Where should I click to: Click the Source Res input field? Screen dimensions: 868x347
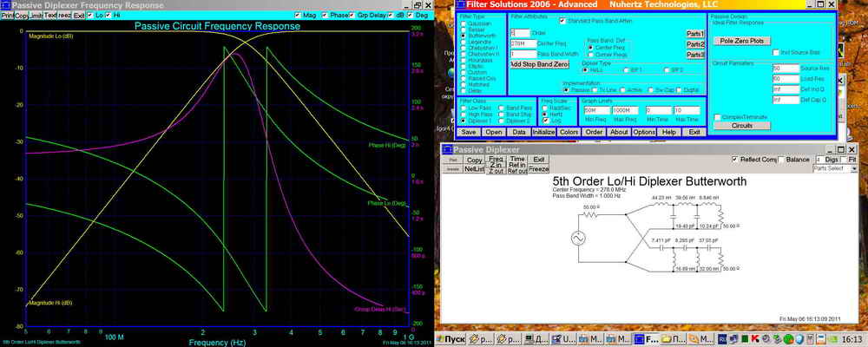786,68
